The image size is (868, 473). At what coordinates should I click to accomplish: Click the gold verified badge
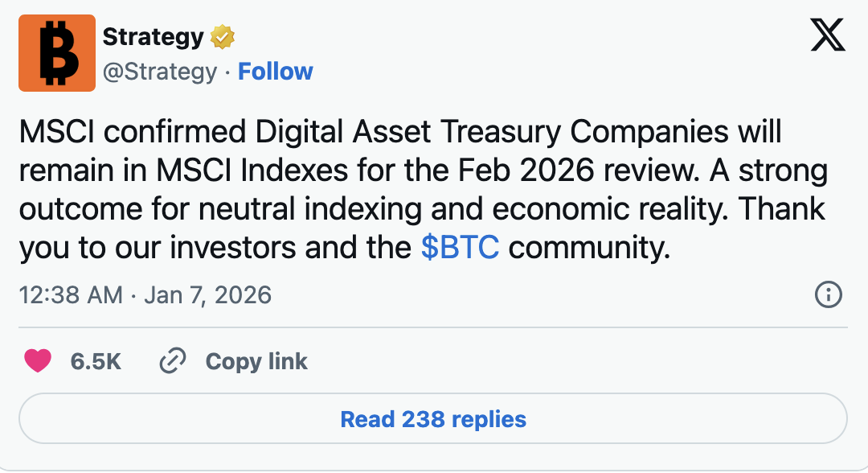coord(222,37)
